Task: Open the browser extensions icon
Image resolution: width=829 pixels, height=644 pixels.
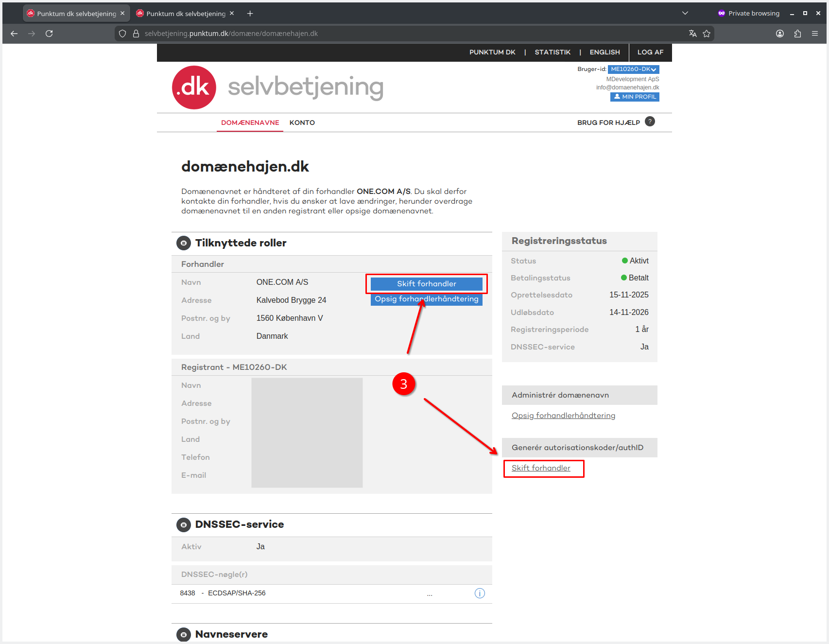Action: point(797,34)
